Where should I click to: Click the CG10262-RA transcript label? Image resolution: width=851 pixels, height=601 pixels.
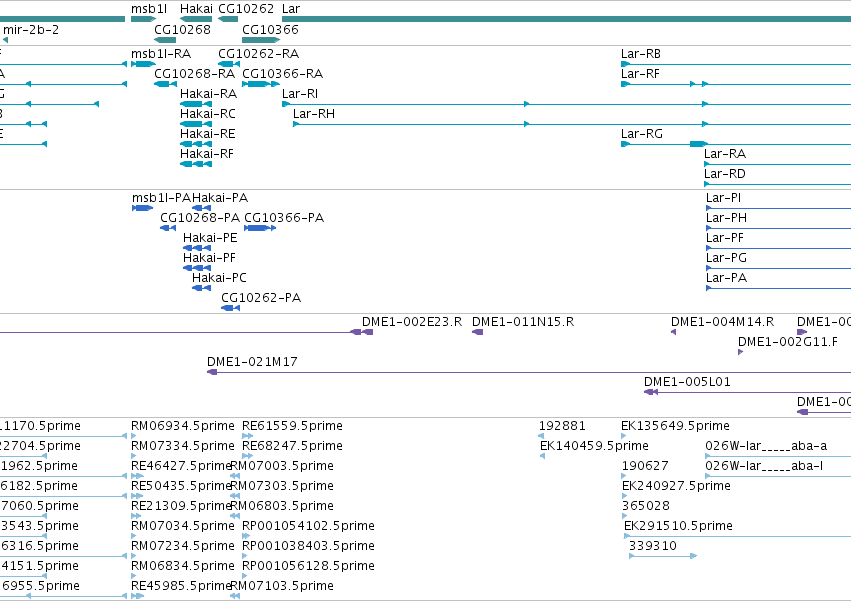258,54
